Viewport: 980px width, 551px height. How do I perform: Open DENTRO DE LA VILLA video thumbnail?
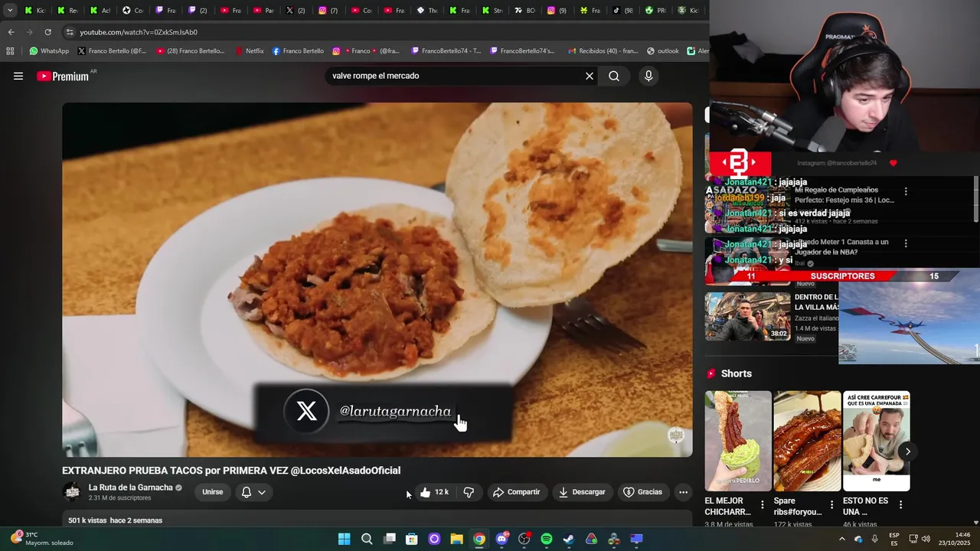pyautogui.click(x=747, y=317)
